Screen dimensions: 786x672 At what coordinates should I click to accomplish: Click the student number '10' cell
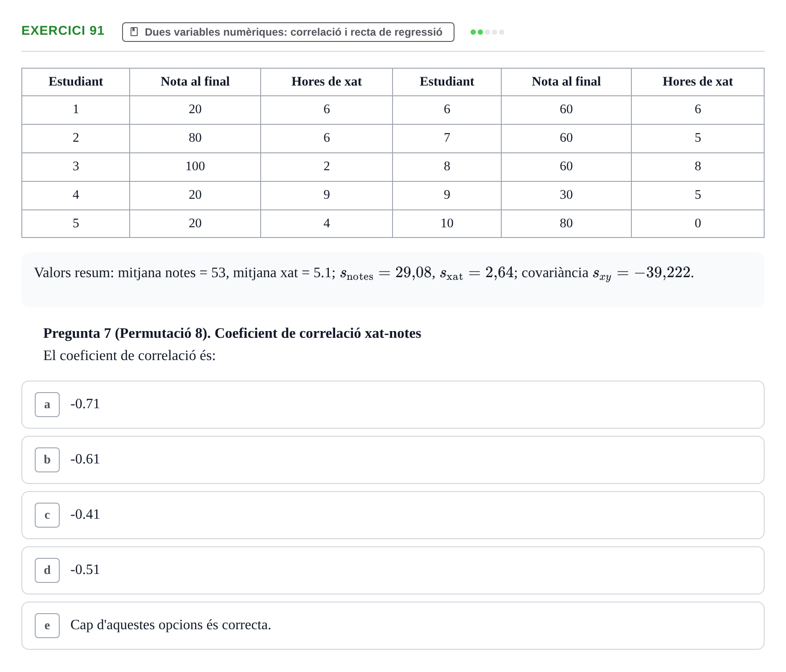click(x=447, y=223)
